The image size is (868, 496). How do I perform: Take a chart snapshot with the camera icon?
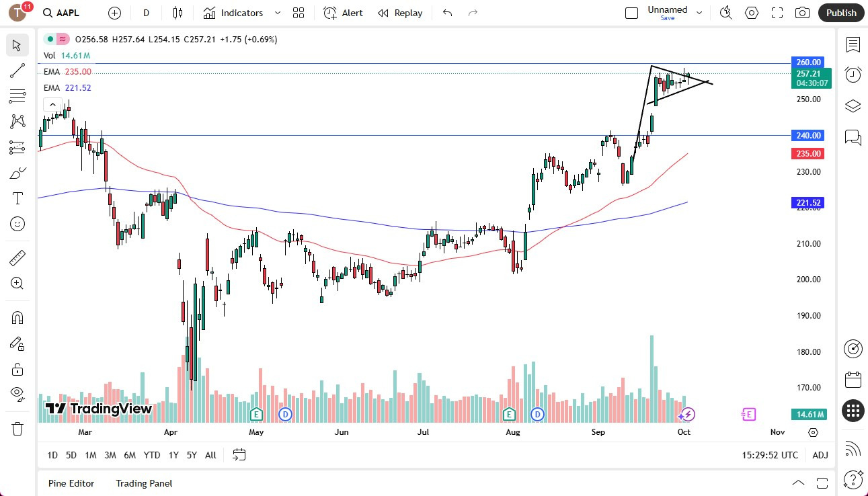pos(801,12)
